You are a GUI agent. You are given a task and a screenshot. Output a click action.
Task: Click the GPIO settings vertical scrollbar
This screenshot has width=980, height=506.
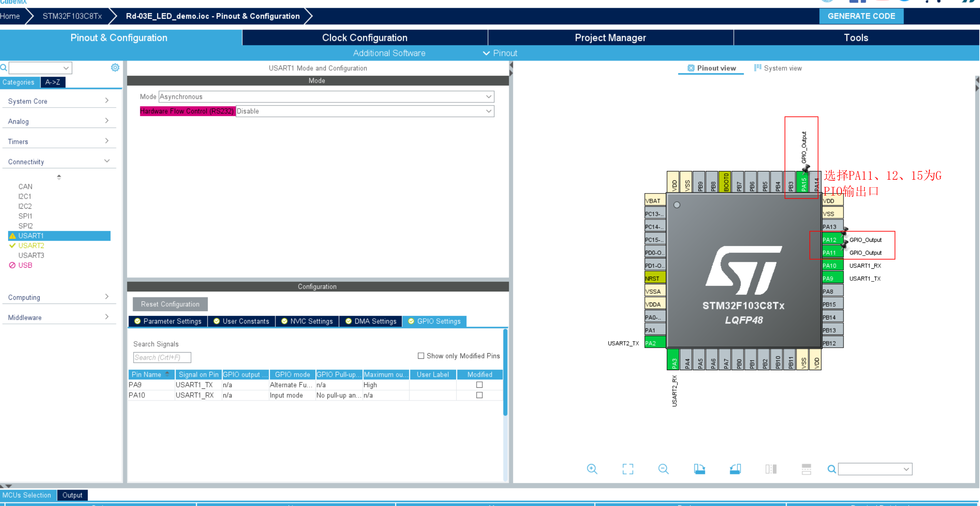click(x=505, y=372)
